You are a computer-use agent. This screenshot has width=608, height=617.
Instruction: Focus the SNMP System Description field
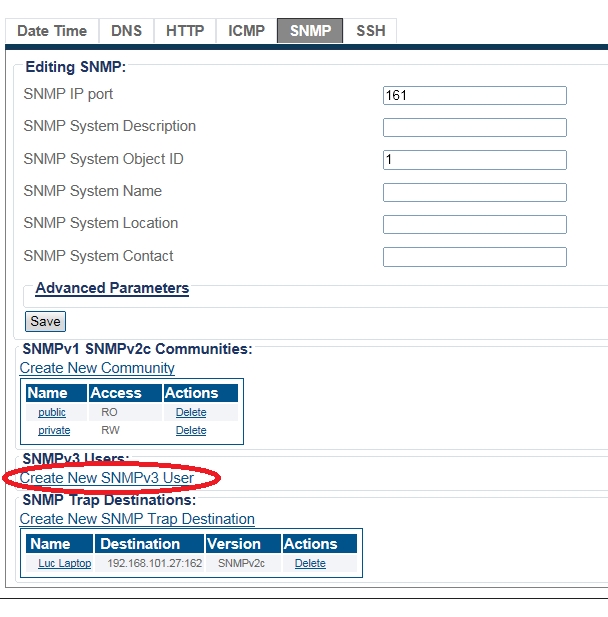(474, 128)
